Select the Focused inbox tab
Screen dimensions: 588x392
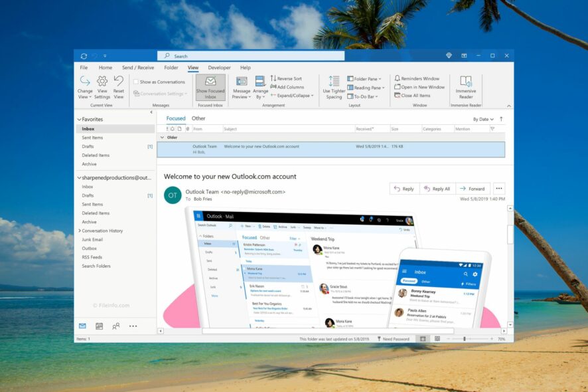coord(176,118)
